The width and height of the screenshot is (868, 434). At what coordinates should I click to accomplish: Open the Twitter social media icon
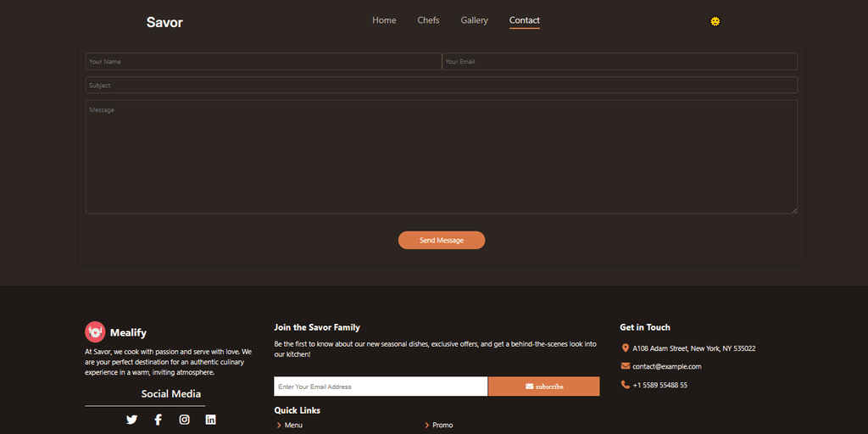click(131, 420)
